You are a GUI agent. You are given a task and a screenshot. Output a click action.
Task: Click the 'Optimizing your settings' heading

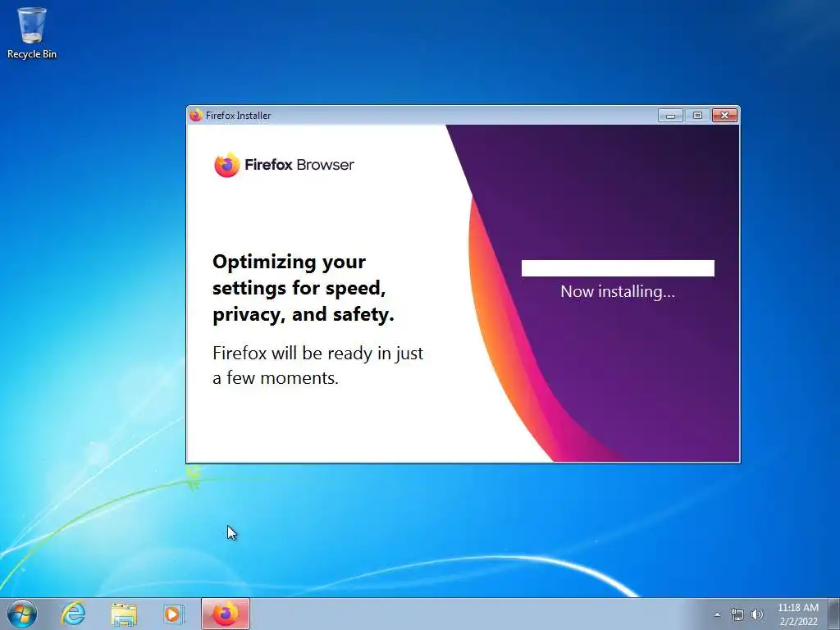(x=304, y=288)
